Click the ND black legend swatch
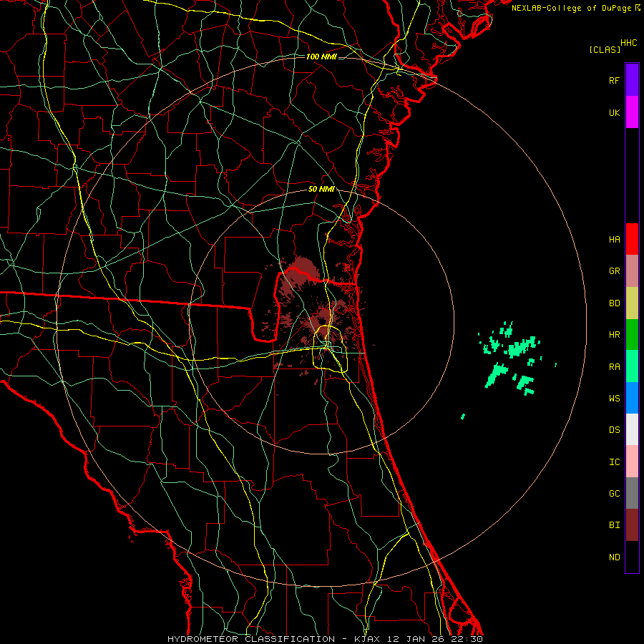This screenshot has height=644, width=644. click(x=632, y=557)
